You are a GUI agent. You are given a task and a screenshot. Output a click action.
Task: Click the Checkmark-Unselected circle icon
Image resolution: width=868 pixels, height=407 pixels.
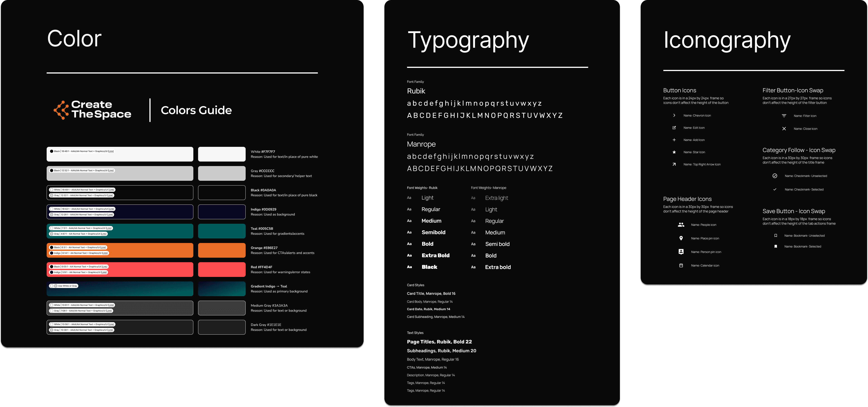(x=775, y=176)
